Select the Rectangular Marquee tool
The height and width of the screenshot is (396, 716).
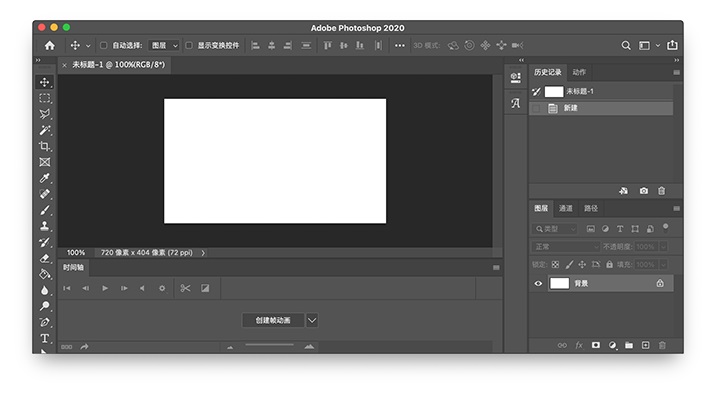(x=44, y=98)
